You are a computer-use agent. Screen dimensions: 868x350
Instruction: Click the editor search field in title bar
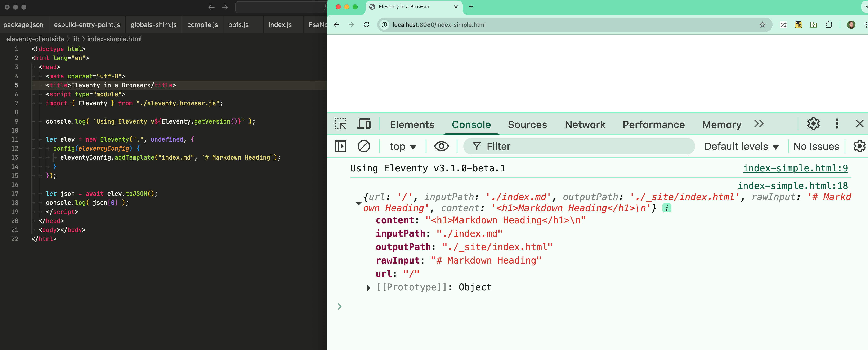(281, 7)
